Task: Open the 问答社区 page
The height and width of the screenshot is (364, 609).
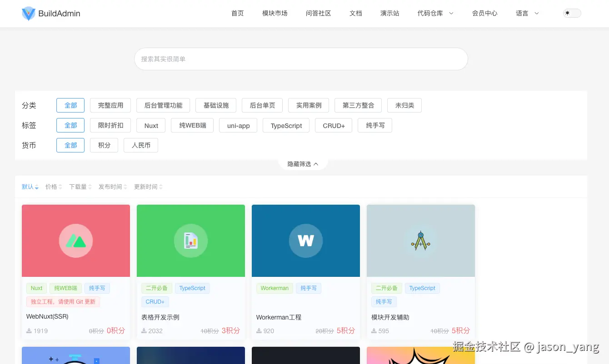Action: [319, 13]
